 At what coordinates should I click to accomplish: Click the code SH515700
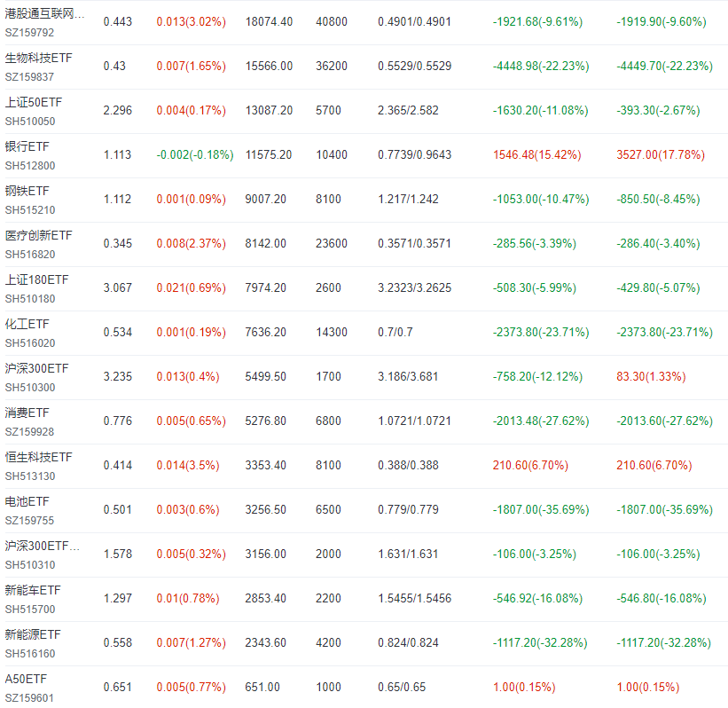30,610
